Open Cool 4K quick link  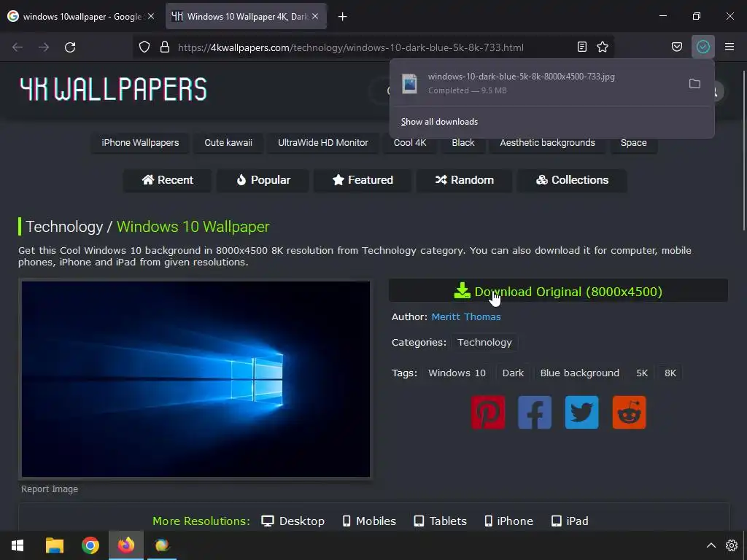(x=410, y=143)
